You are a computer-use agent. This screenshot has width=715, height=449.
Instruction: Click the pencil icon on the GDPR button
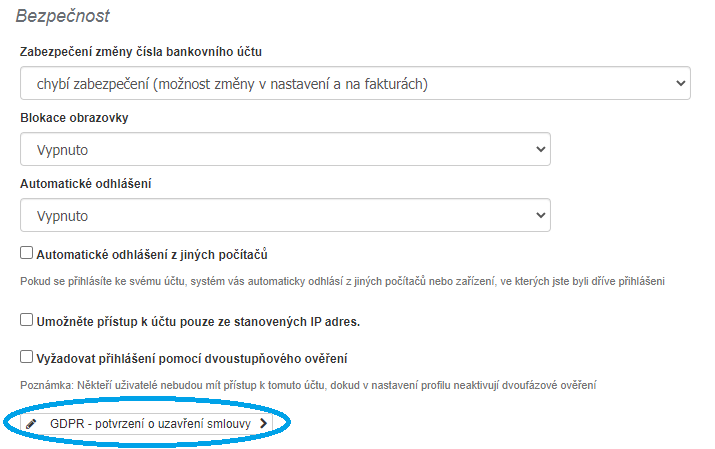coord(31,423)
